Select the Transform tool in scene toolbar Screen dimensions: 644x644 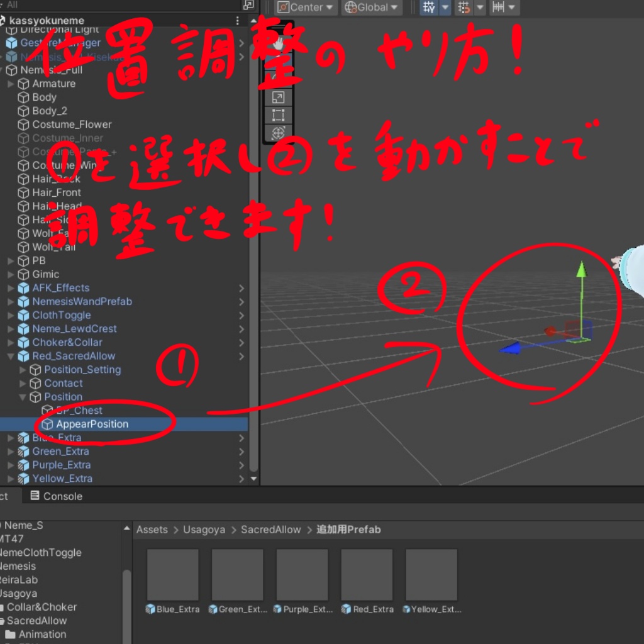pos(278,133)
